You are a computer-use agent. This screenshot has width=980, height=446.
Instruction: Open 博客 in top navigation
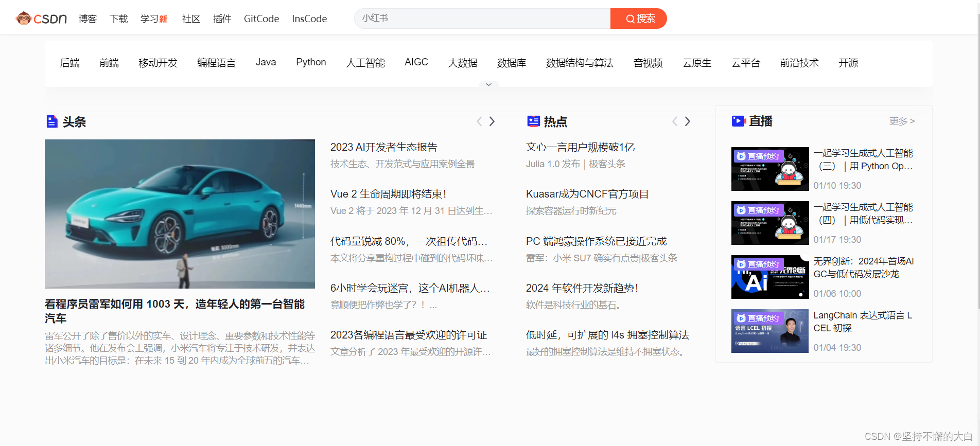coord(87,19)
